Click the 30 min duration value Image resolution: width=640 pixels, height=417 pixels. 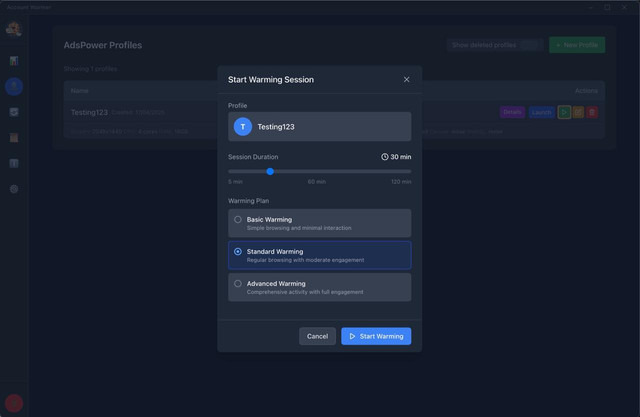(x=400, y=157)
